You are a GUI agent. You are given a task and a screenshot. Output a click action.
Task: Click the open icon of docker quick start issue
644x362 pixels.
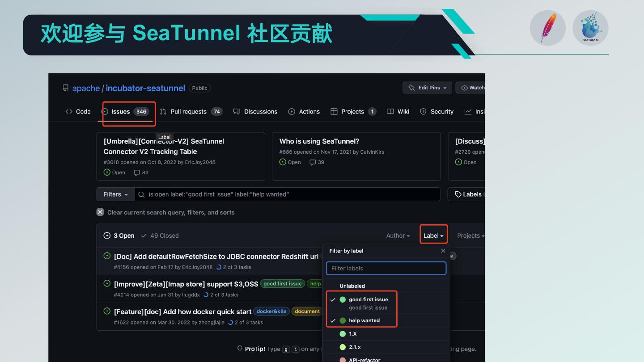[x=107, y=311]
